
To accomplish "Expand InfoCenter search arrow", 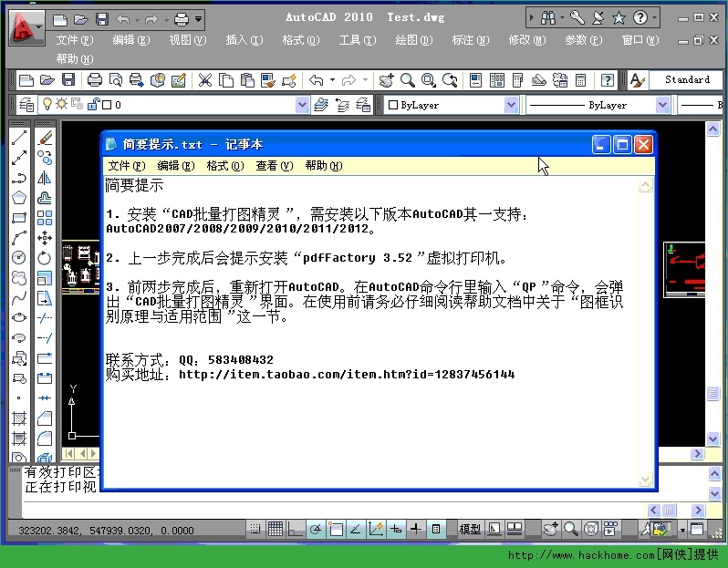I will [x=532, y=18].
